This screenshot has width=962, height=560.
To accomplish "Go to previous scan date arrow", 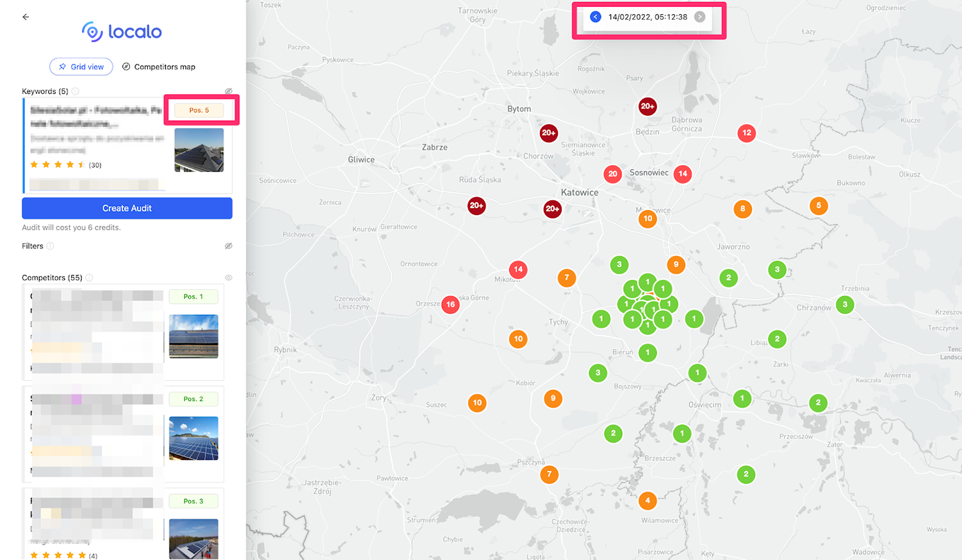I will 595,17.
